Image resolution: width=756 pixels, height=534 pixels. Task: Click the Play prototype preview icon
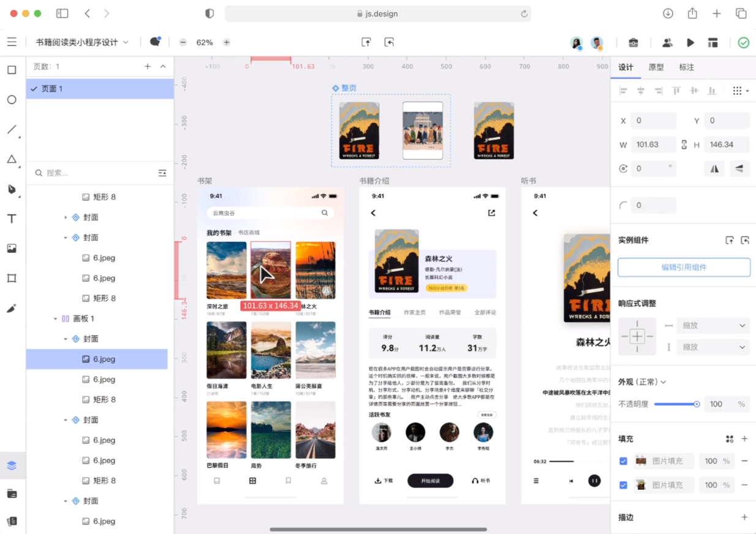(x=690, y=42)
